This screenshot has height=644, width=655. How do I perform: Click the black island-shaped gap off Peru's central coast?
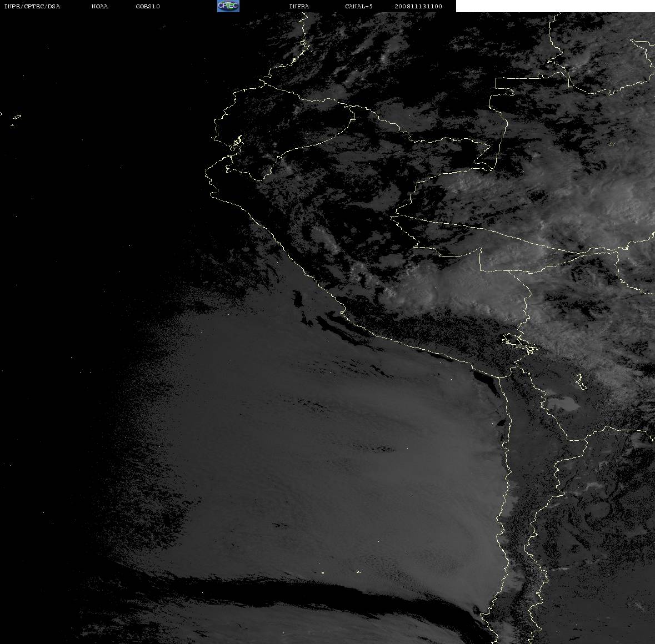pyautogui.click(x=297, y=299)
